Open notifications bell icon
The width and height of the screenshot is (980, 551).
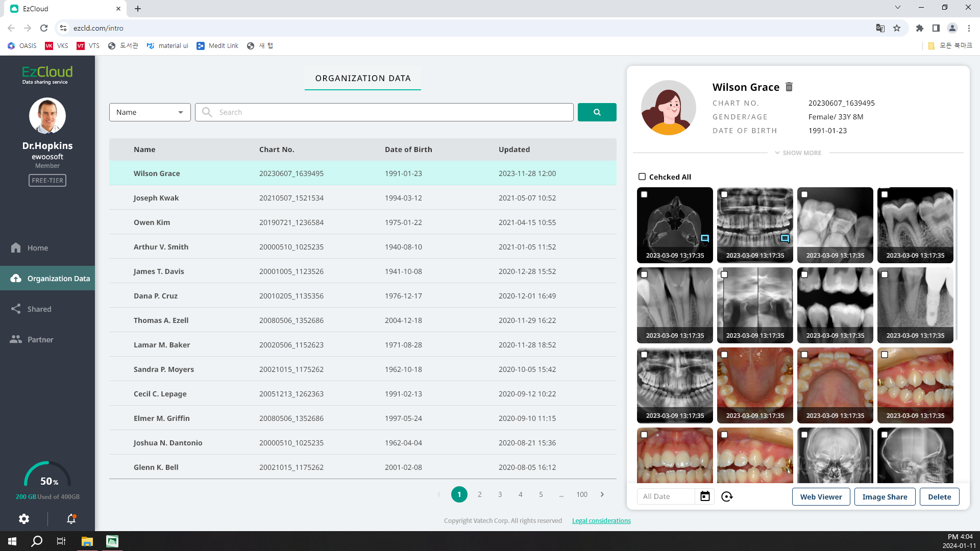[x=71, y=519]
